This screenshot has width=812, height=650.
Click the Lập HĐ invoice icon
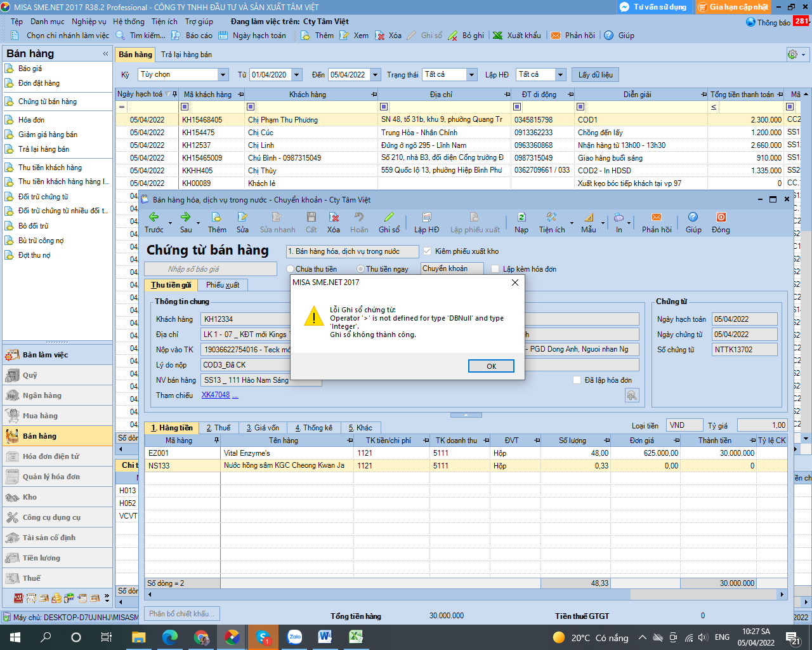pos(426,217)
